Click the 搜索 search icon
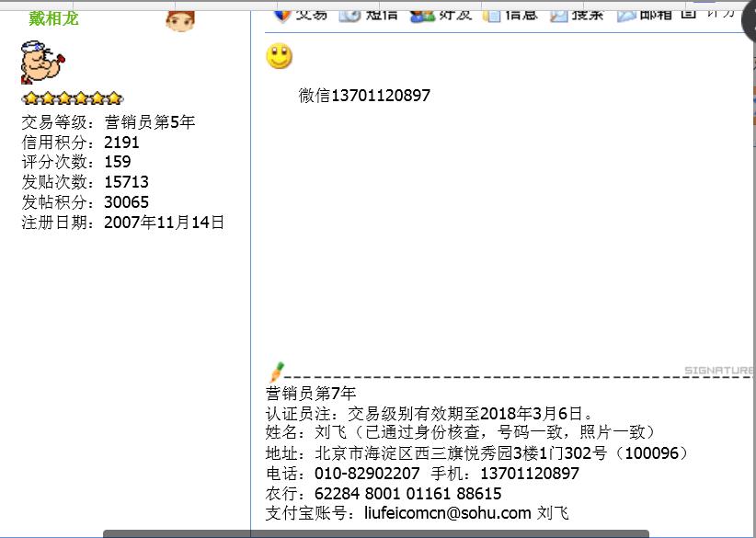Image resolution: width=756 pixels, height=538 pixels. [x=559, y=14]
